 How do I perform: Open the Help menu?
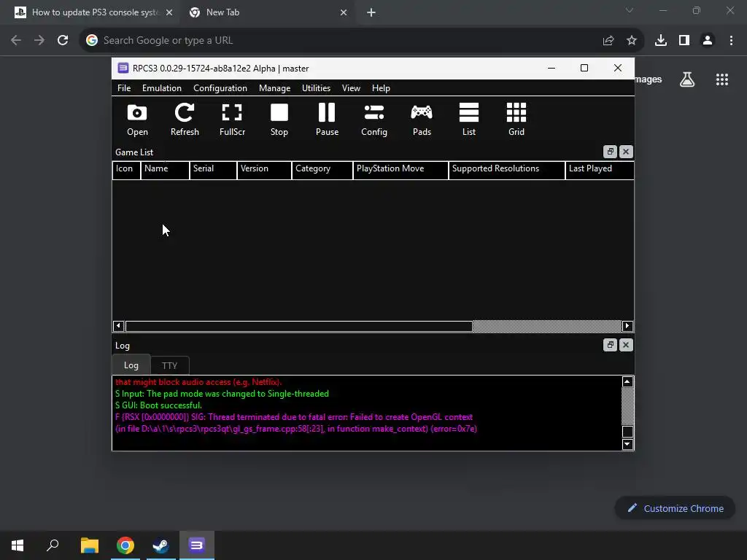click(x=381, y=88)
